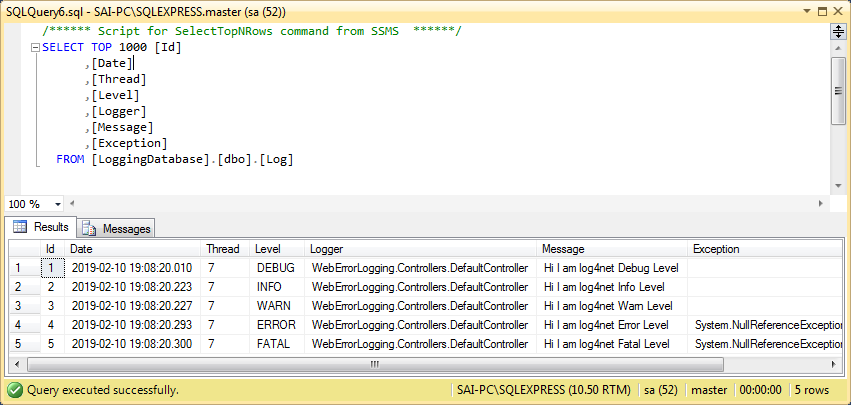
Task: Click the editor vertical scrollbar down arrow
Action: 838,186
